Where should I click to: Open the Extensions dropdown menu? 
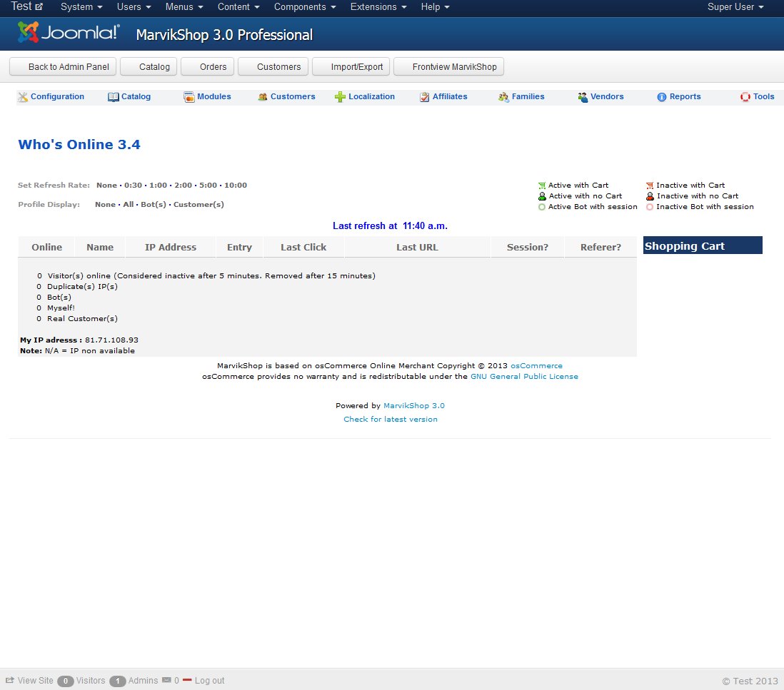[x=378, y=7]
